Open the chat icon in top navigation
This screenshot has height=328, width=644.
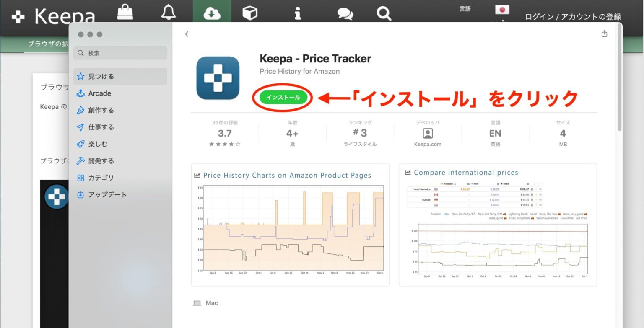click(345, 13)
